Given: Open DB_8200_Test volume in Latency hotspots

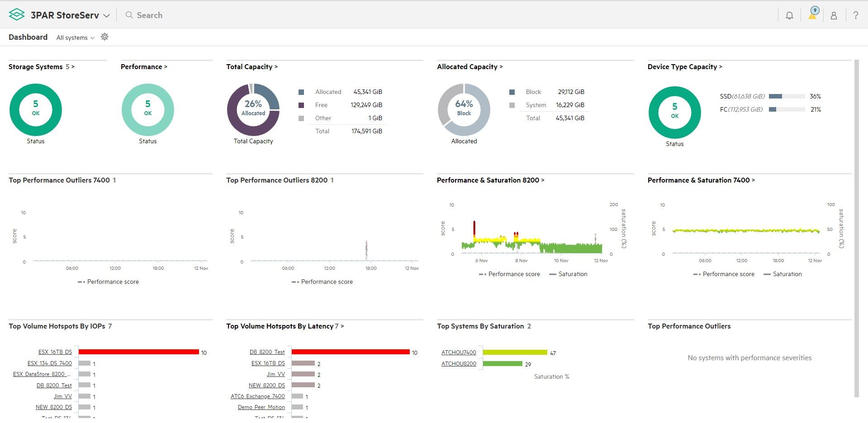Looking at the screenshot, I should coord(267,352).
